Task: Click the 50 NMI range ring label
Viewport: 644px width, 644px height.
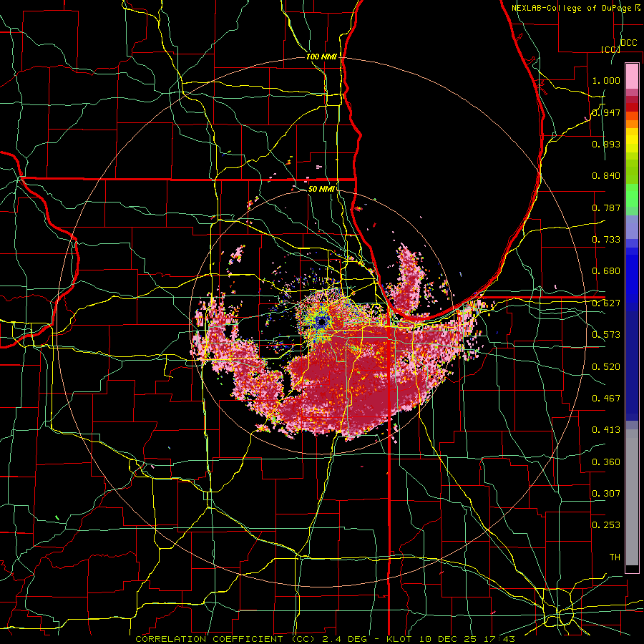Action: 321,189
